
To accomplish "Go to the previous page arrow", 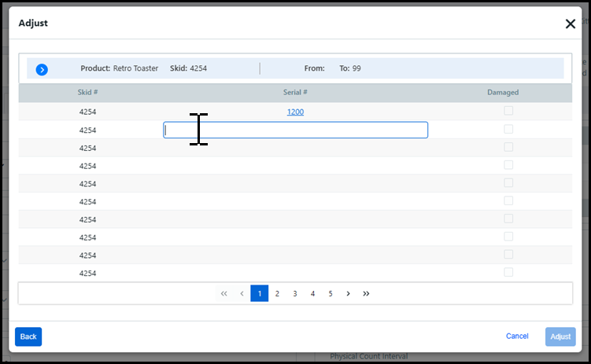I will [x=242, y=293].
